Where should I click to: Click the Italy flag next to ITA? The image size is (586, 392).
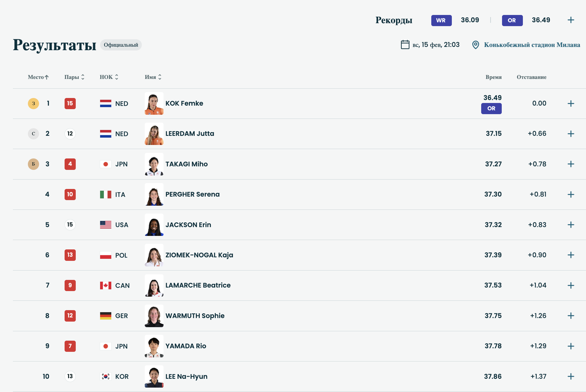(x=106, y=195)
